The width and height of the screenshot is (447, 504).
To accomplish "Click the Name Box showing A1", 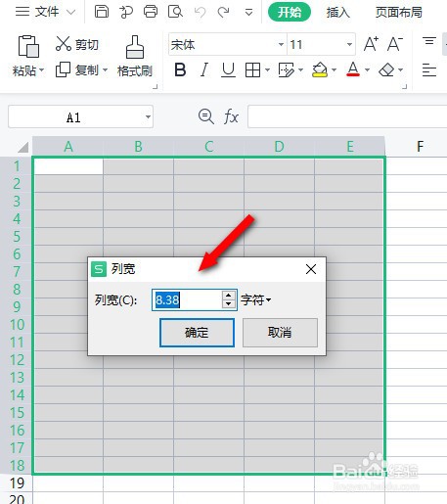I will (73, 117).
